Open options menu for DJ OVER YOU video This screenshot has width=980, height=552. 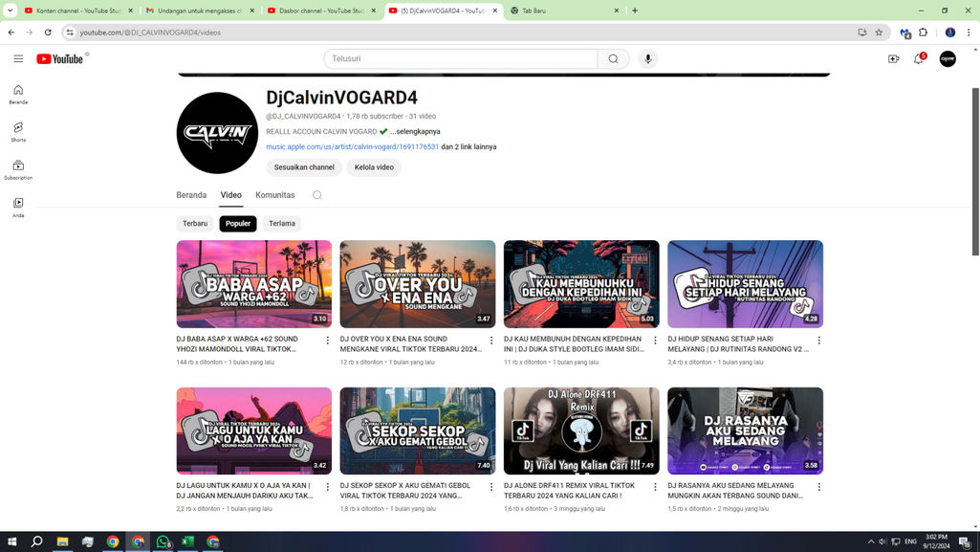491,341
